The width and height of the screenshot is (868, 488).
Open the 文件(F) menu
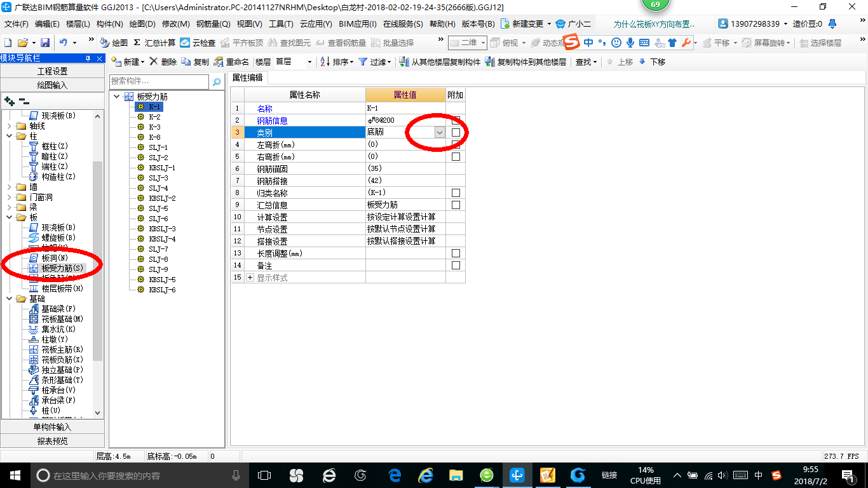pyautogui.click(x=17, y=24)
